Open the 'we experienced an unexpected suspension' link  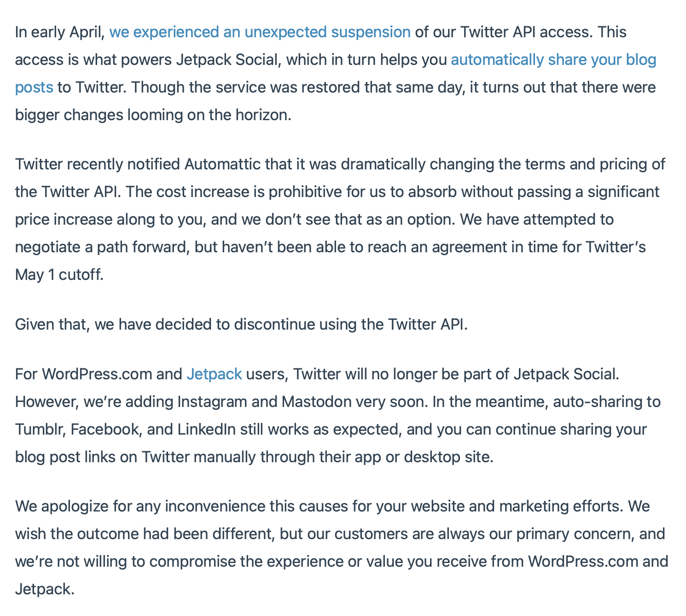click(x=260, y=32)
